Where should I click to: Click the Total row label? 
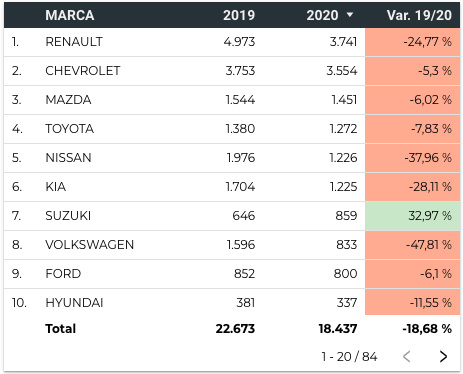click(x=60, y=329)
